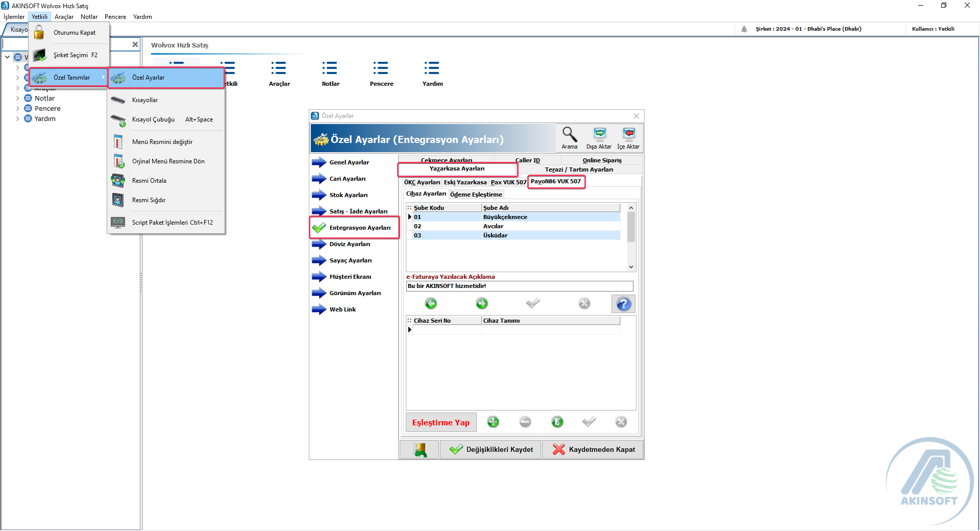Click the blue help question mark button

(623, 304)
